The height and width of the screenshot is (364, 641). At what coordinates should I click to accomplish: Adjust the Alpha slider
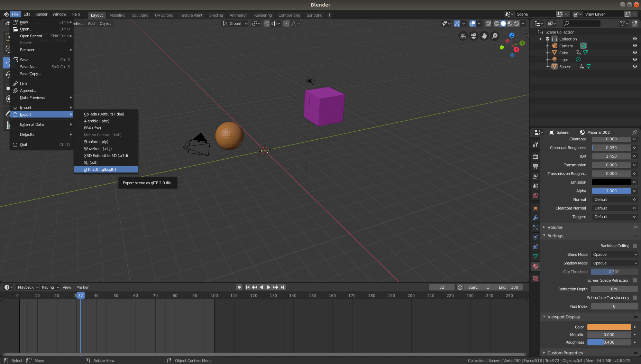(x=611, y=191)
